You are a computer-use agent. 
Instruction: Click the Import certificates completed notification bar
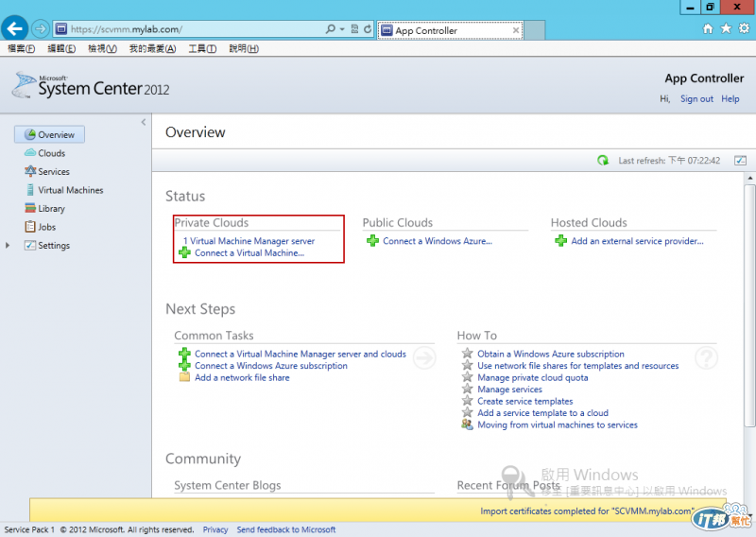(379, 510)
